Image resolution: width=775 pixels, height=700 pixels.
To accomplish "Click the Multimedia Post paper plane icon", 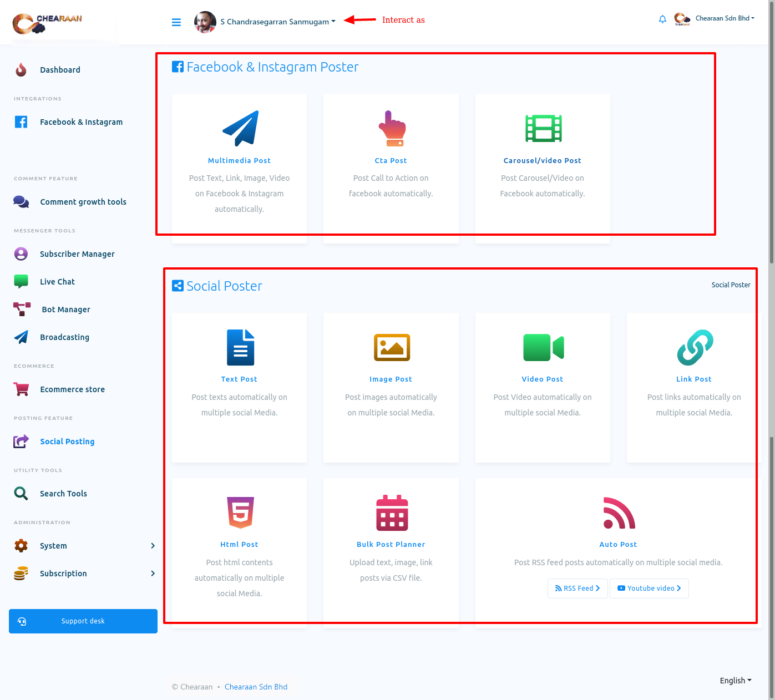I will pyautogui.click(x=240, y=128).
